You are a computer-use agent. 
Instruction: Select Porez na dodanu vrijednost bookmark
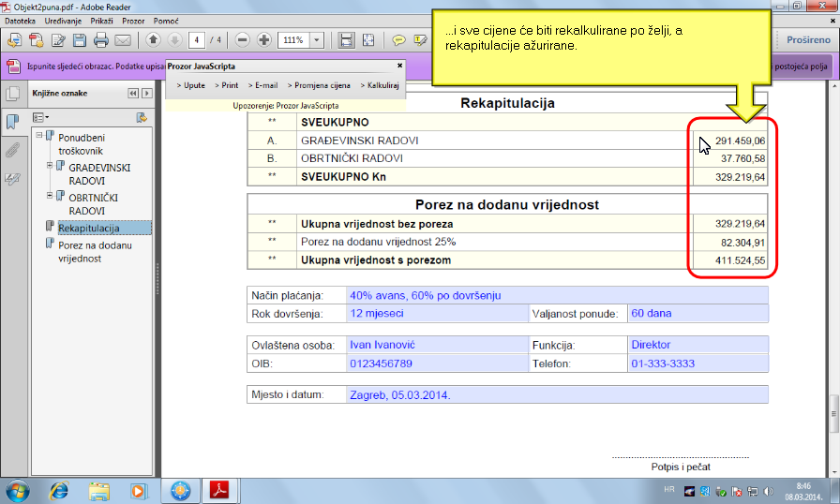95,252
